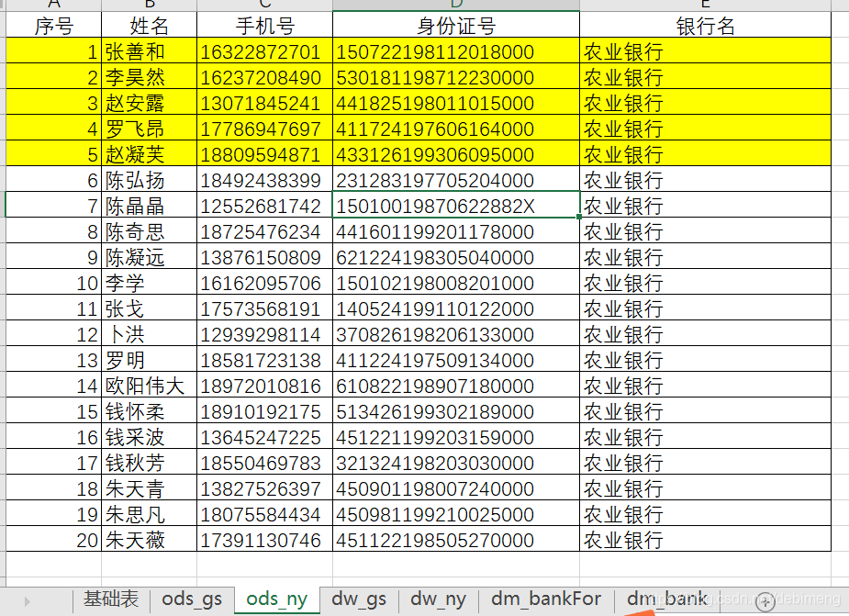
Task: Select the name cell 李昊然
Action: [x=149, y=76]
